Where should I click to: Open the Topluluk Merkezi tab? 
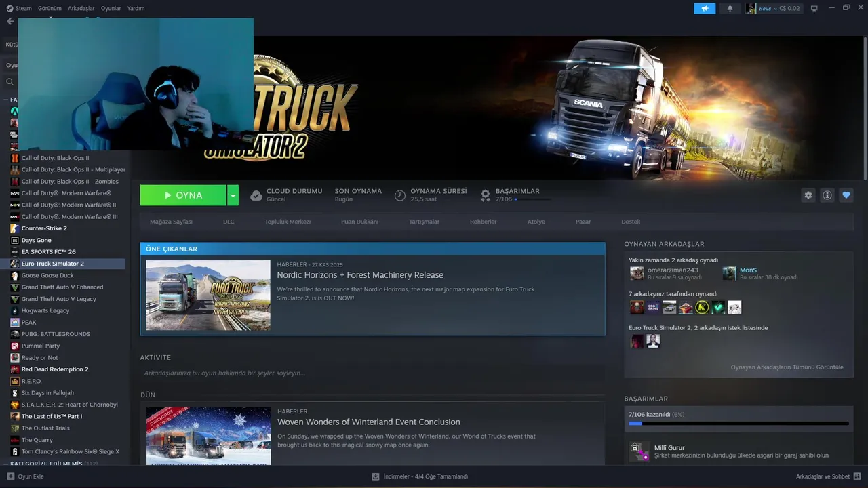(288, 222)
